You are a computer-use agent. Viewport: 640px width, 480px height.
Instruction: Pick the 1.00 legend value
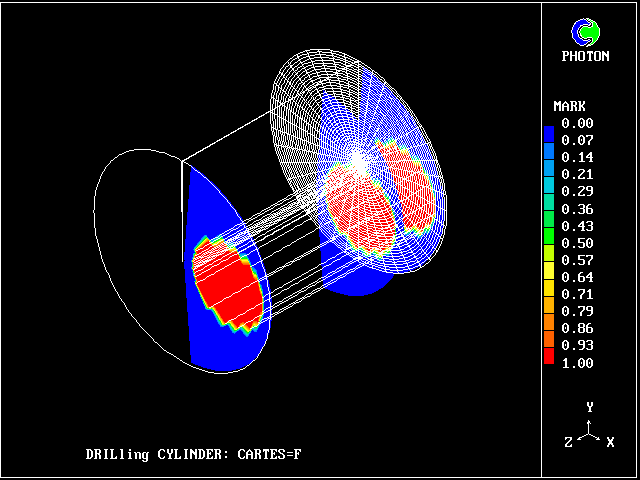(577, 363)
